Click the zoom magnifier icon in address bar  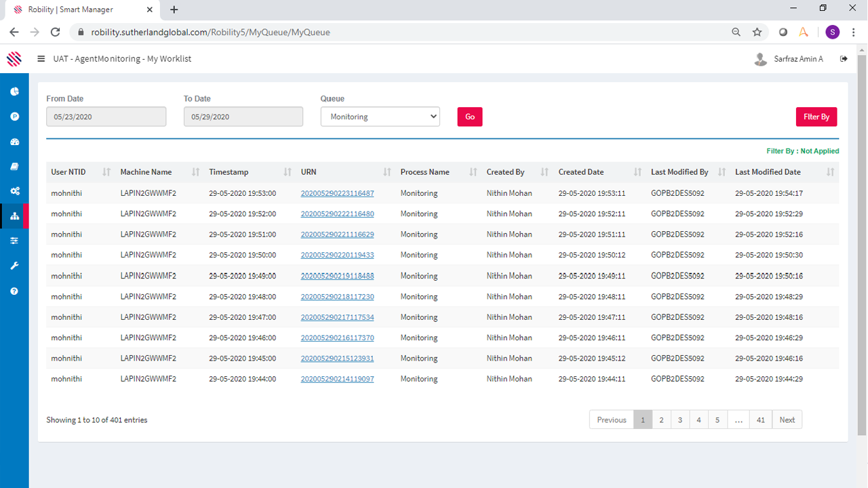pos(736,32)
